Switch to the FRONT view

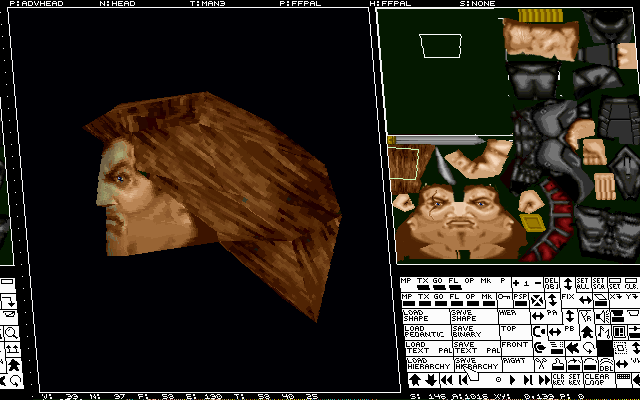pos(516,349)
